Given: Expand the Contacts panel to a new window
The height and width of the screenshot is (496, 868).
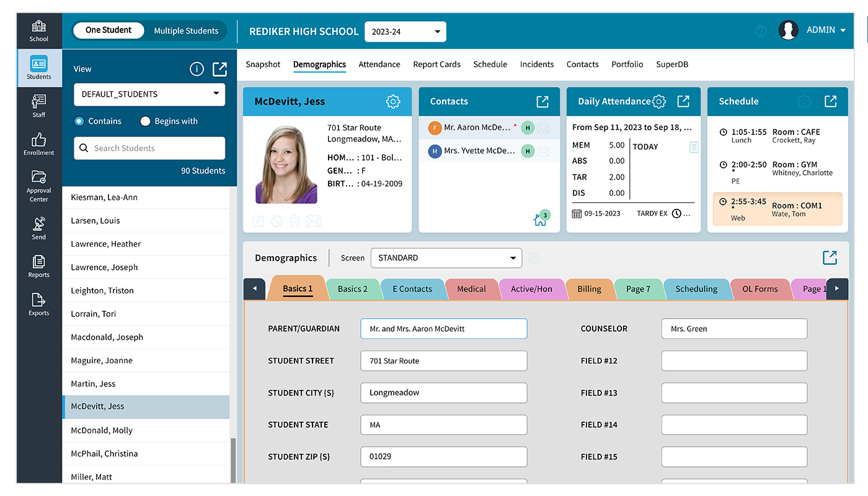Looking at the screenshot, I should tap(542, 101).
